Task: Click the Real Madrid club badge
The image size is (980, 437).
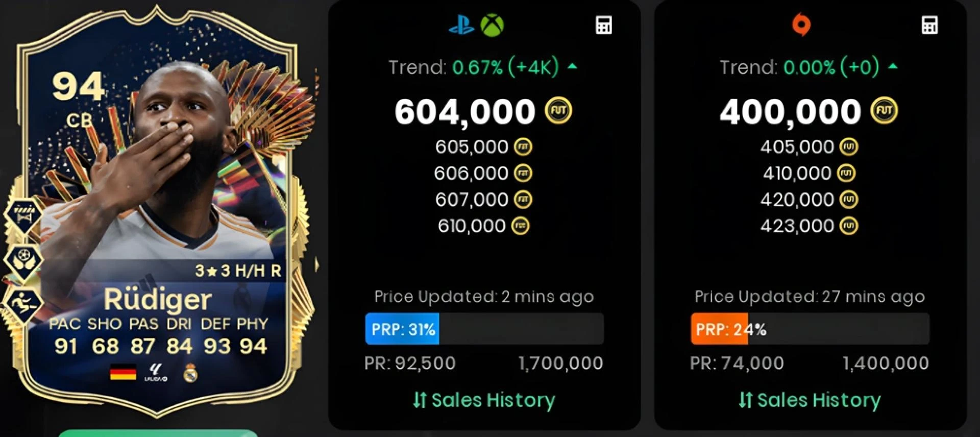Action: click(x=190, y=373)
